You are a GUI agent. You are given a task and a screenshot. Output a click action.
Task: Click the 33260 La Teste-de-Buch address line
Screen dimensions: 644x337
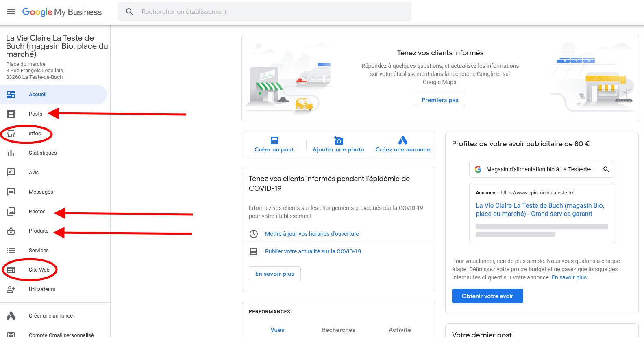point(35,77)
